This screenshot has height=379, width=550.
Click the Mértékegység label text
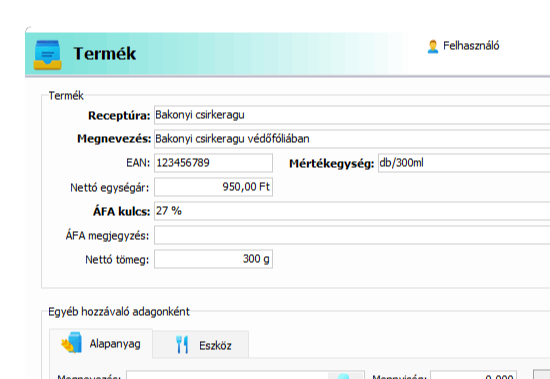(331, 164)
